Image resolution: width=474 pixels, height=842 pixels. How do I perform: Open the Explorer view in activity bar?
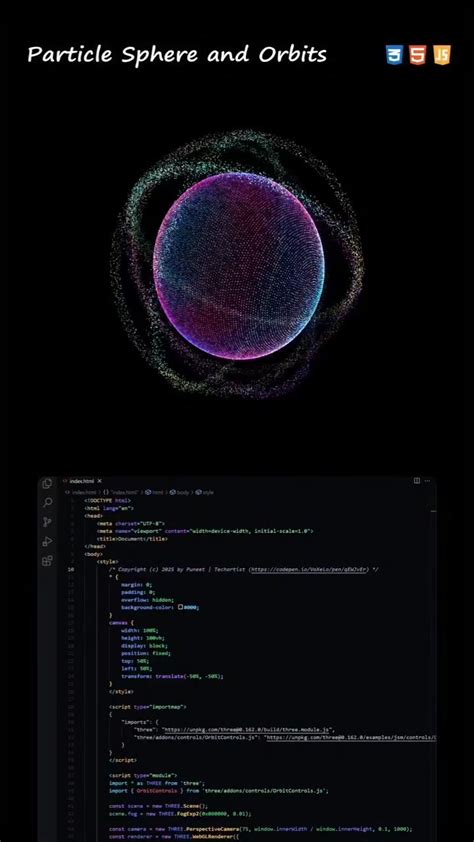click(x=47, y=483)
